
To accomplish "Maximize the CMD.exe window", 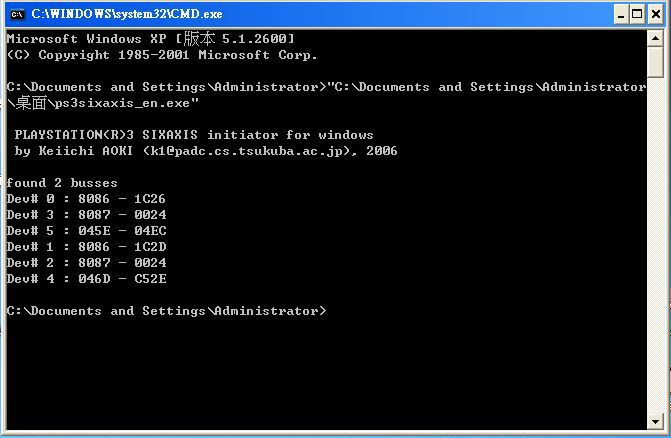I will tap(636, 14).
